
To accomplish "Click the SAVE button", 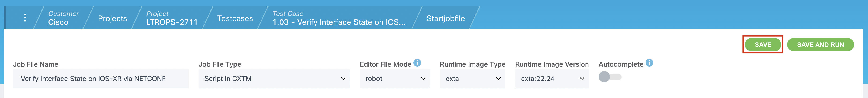I will [x=763, y=45].
